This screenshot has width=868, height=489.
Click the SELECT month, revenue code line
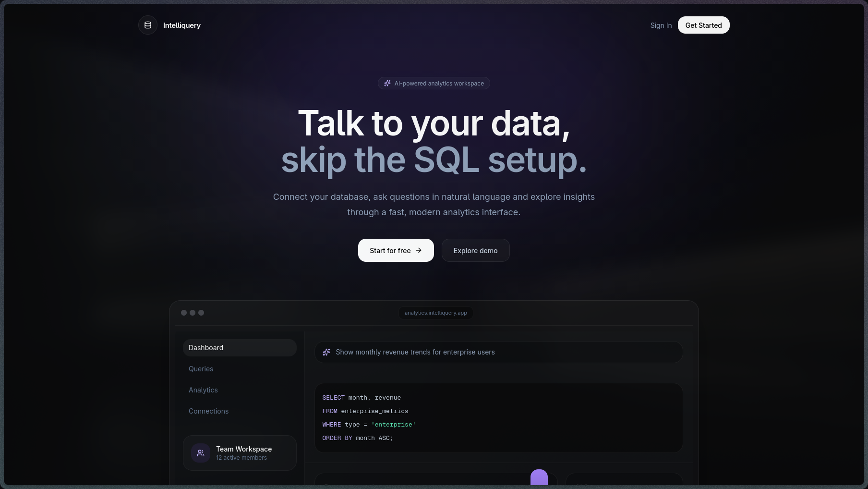(x=362, y=398)
